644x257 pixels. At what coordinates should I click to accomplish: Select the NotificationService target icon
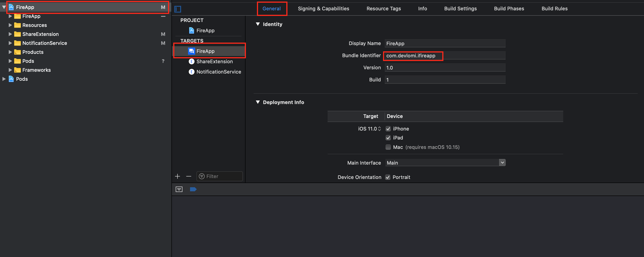(191, 72)
